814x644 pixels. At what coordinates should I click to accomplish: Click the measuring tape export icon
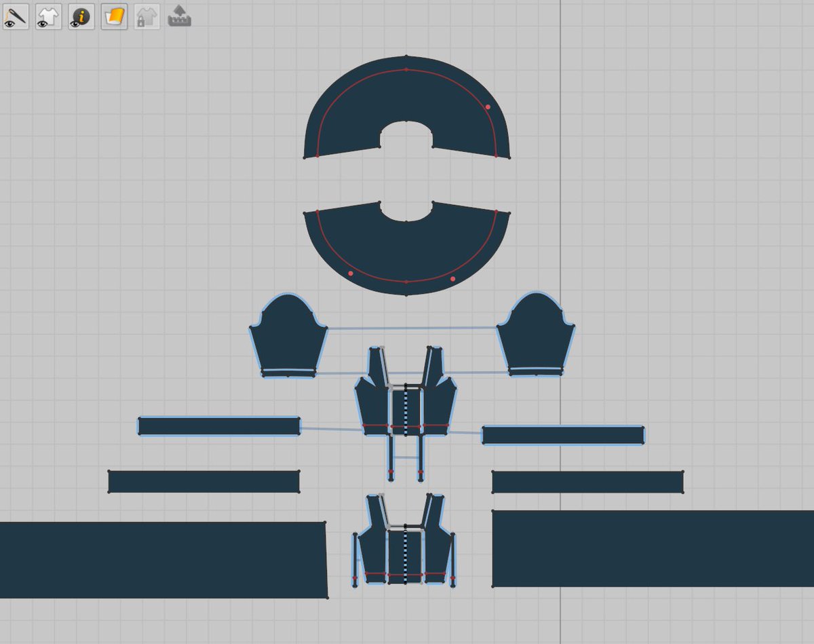tap(180, 16)
